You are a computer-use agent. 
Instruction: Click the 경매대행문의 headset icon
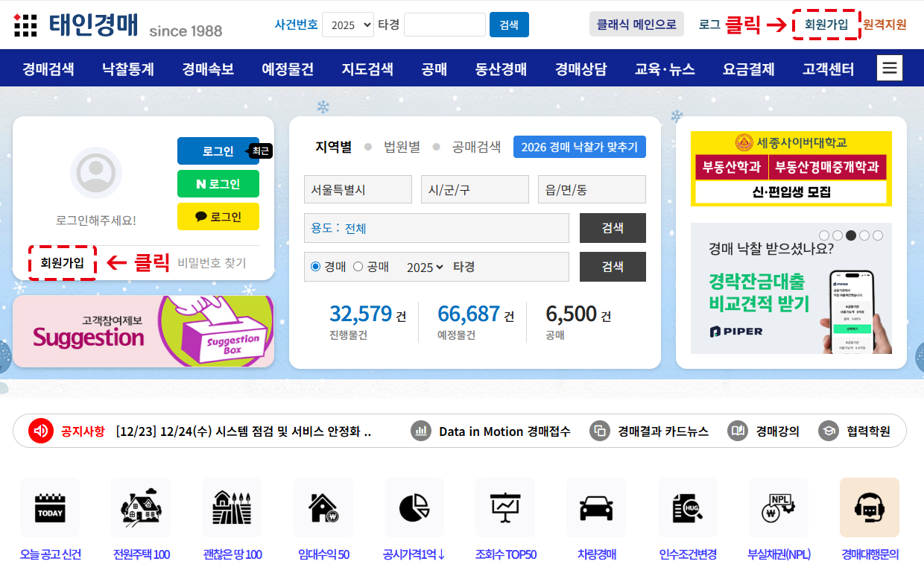click(869, 508)
